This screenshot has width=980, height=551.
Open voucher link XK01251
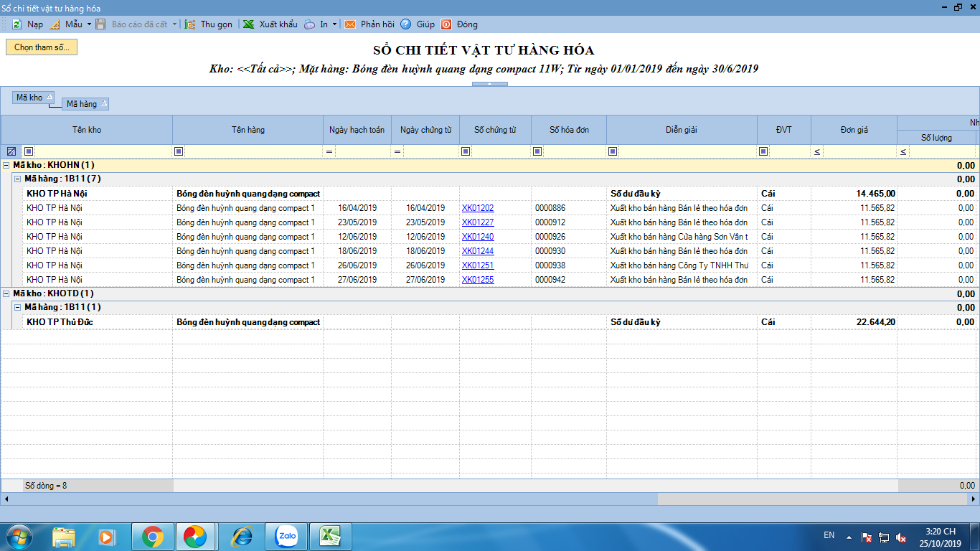478,265
